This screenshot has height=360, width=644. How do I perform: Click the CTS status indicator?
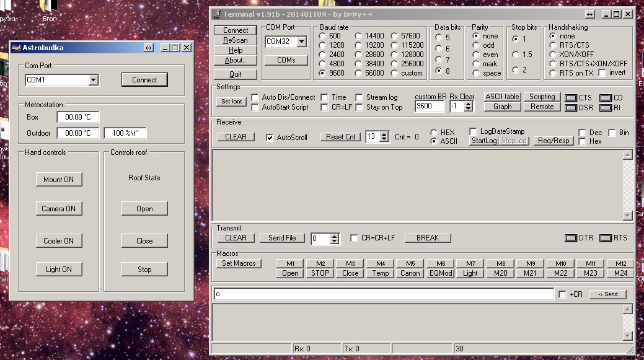click(570, 98)
